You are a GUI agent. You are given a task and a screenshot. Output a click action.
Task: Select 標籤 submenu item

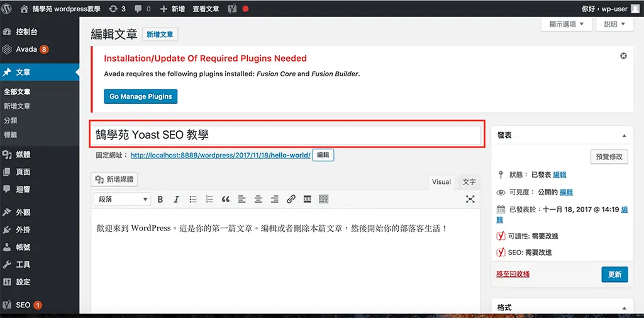coord(10,135)
